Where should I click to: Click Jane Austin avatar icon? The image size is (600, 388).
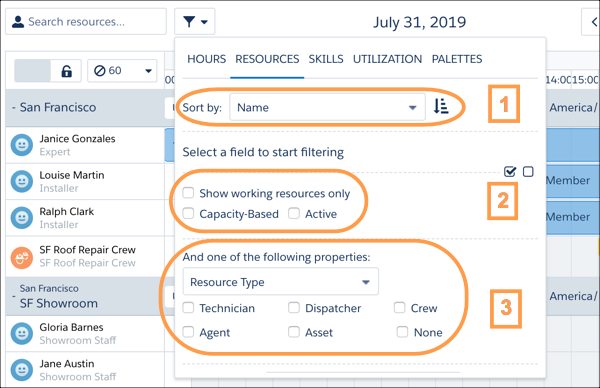click(22, 370)
